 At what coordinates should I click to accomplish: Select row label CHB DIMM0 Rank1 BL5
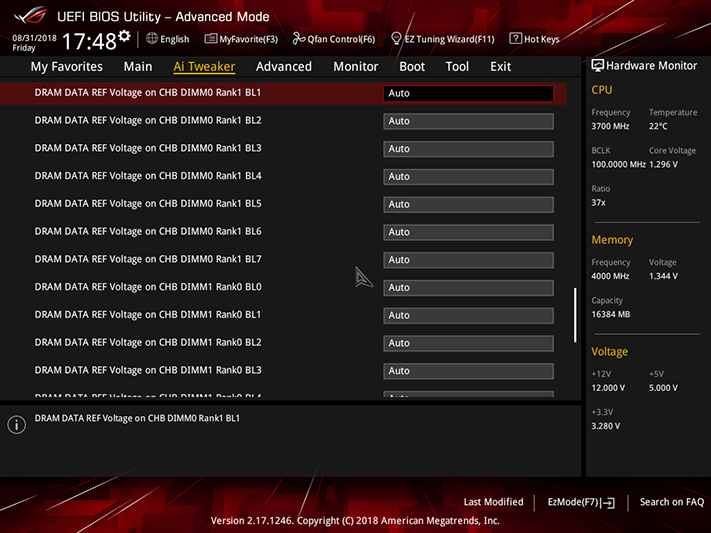pos(148,204)
